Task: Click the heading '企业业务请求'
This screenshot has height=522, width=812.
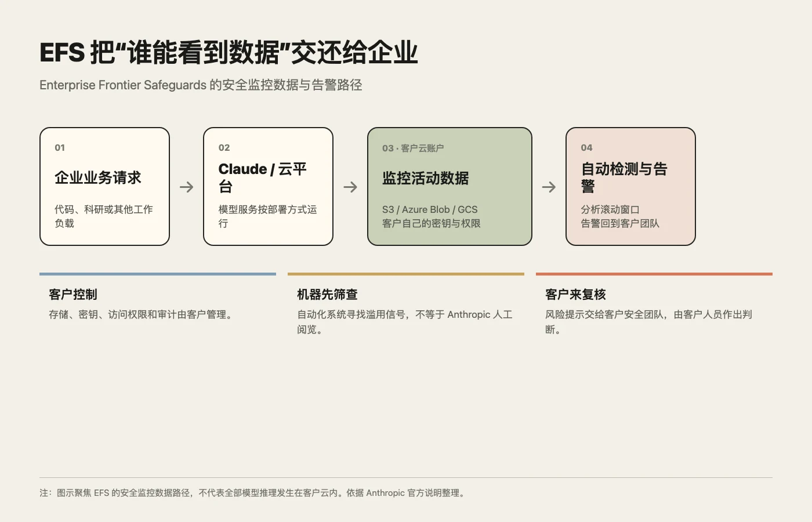Action: click(98, 178)
